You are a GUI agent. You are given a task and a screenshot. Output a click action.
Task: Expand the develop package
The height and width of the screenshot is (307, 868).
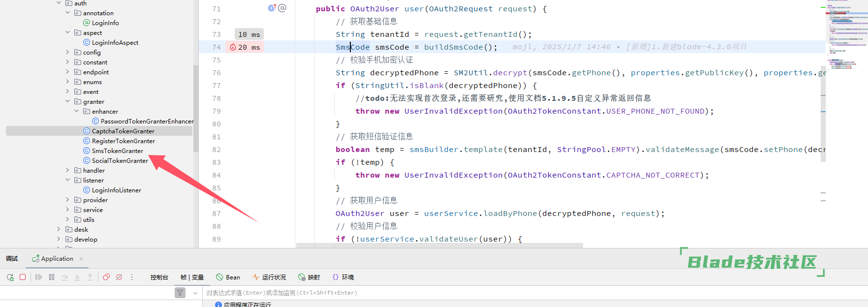click(x=59, y=239)
